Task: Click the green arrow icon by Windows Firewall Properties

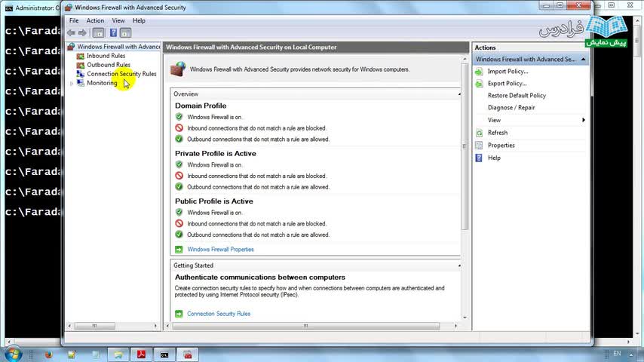Action: click(179, 250)
